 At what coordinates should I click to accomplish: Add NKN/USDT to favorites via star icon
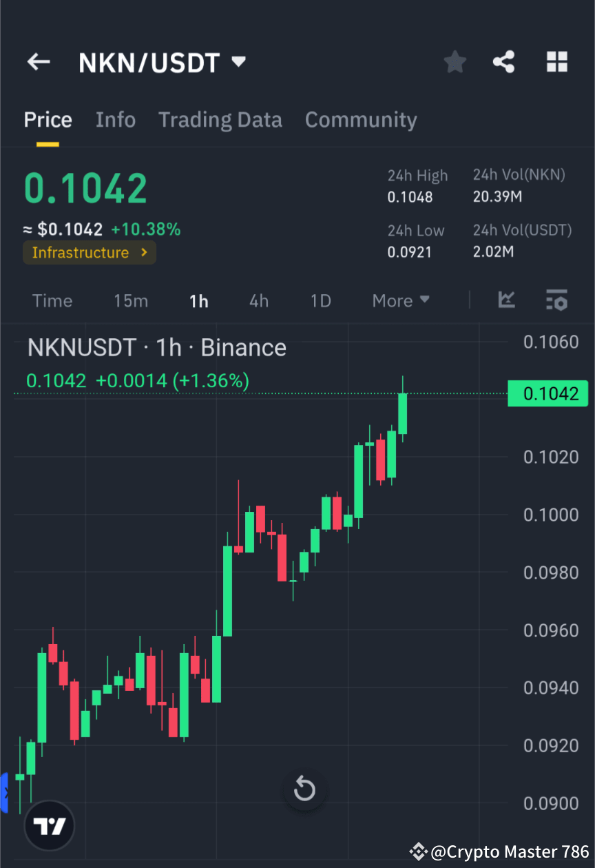(455, 62)
